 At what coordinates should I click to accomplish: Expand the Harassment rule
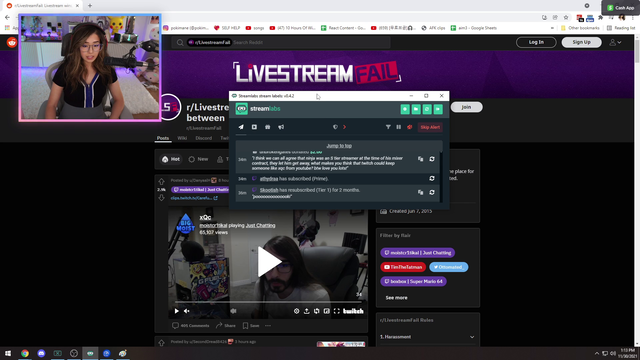pyautogui.click(x=427, y=337)
